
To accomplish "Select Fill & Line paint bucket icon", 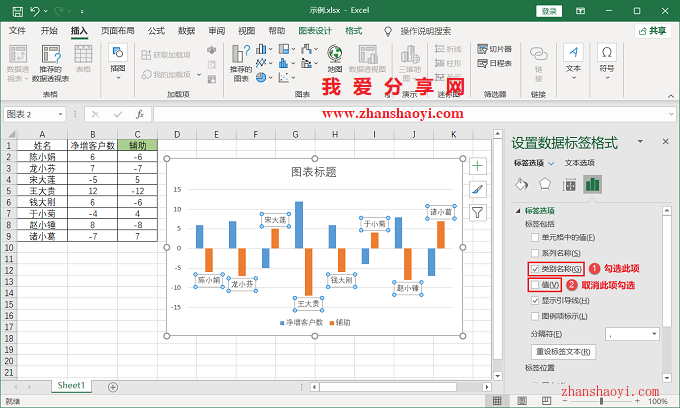I will click(521, 185).
